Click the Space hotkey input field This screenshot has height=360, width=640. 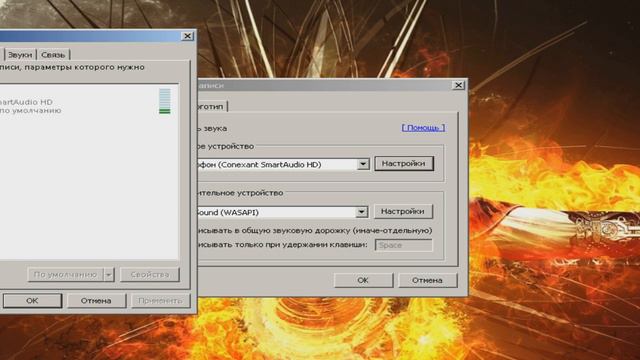(404, 245)
